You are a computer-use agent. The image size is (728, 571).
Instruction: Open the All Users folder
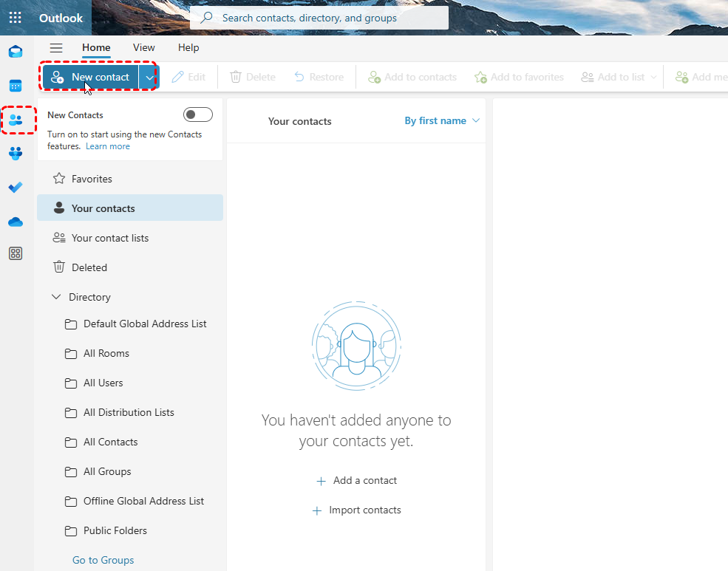click(x=94, y=383)
